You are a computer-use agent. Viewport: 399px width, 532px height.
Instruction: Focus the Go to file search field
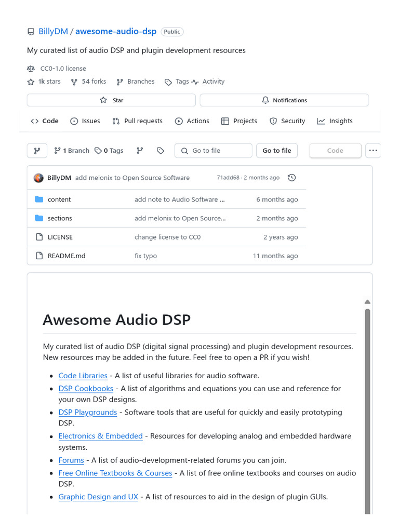coord(214,151)
